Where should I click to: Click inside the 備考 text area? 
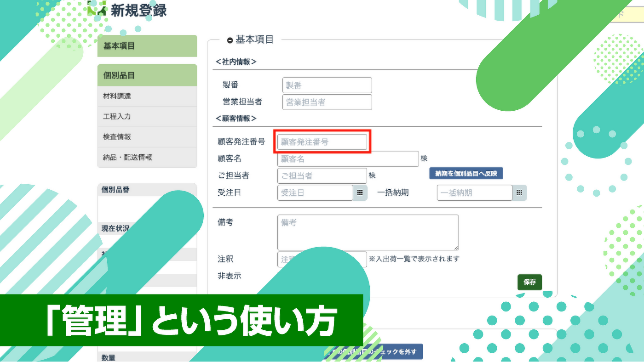tap(368, 232)
